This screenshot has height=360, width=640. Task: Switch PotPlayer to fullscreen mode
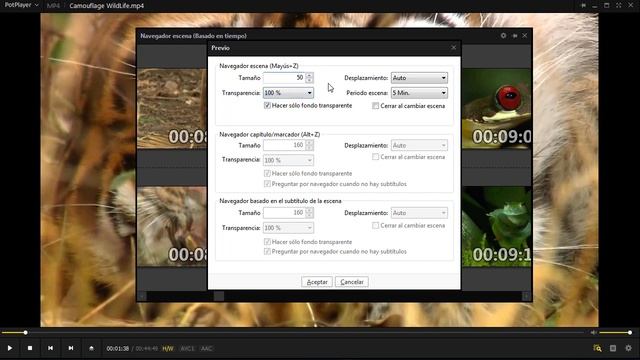pos(619,5)
